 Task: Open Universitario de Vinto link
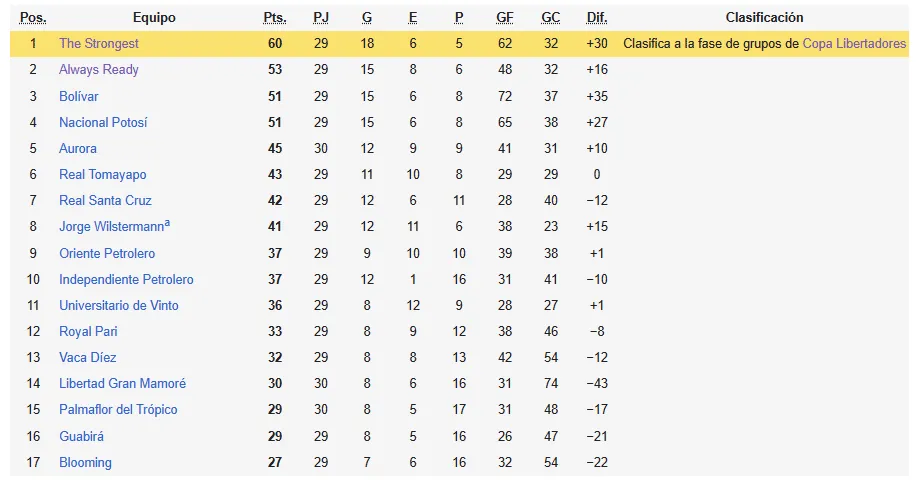click(119, 305)
